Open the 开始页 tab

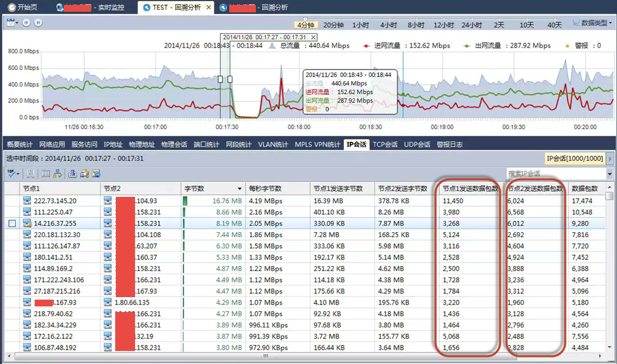pos(22,7)
